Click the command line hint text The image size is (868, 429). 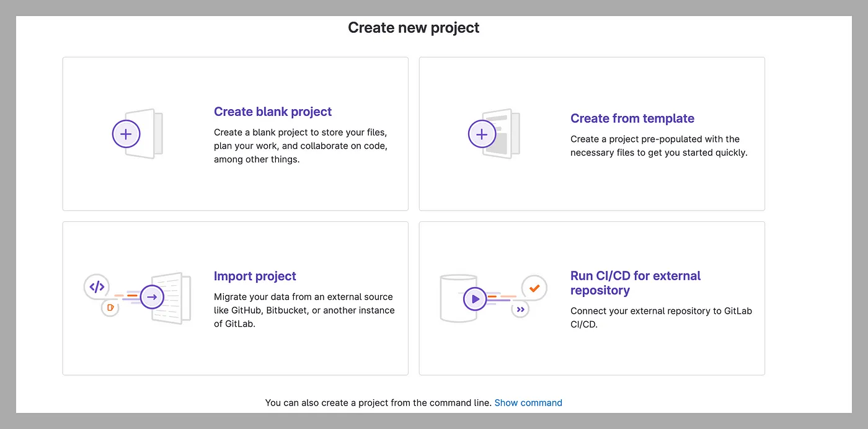(x=378, y=403)
